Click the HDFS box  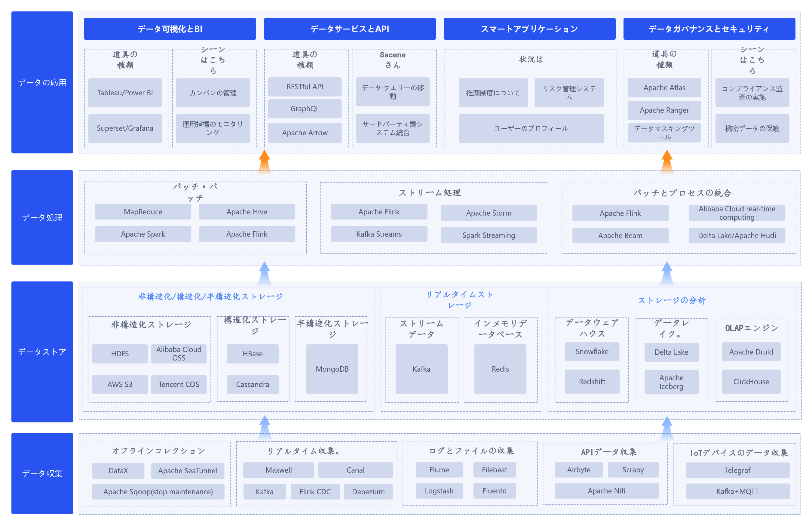[x=120, y=354]
